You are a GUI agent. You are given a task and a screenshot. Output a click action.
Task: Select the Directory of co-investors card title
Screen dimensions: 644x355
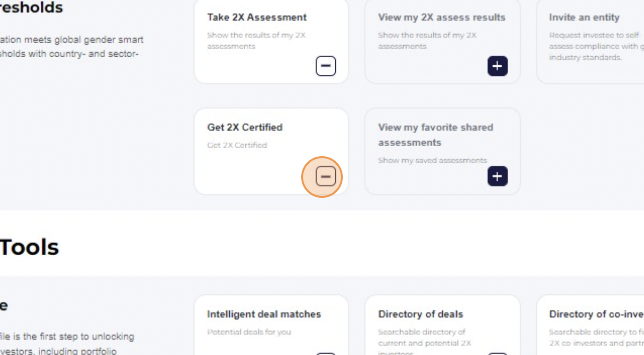pos(597,314)
